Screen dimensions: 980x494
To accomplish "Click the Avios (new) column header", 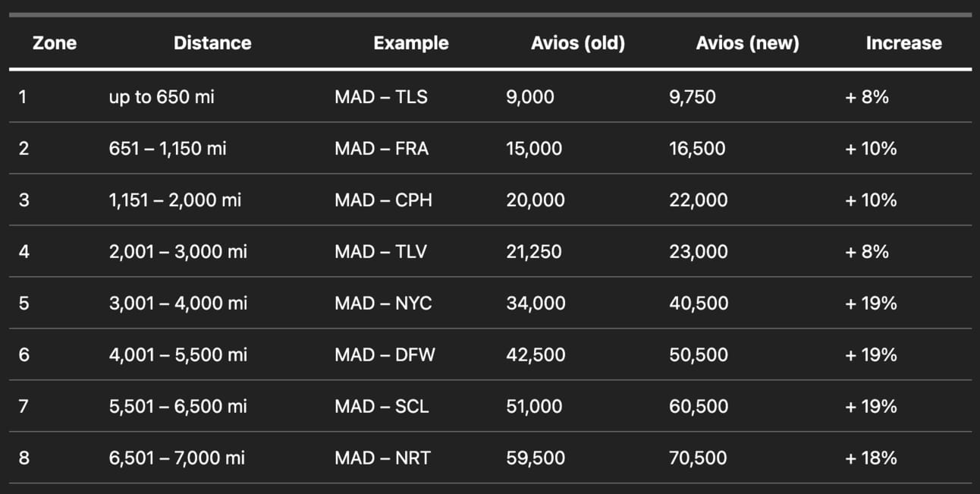I will (x=748, y=43).
